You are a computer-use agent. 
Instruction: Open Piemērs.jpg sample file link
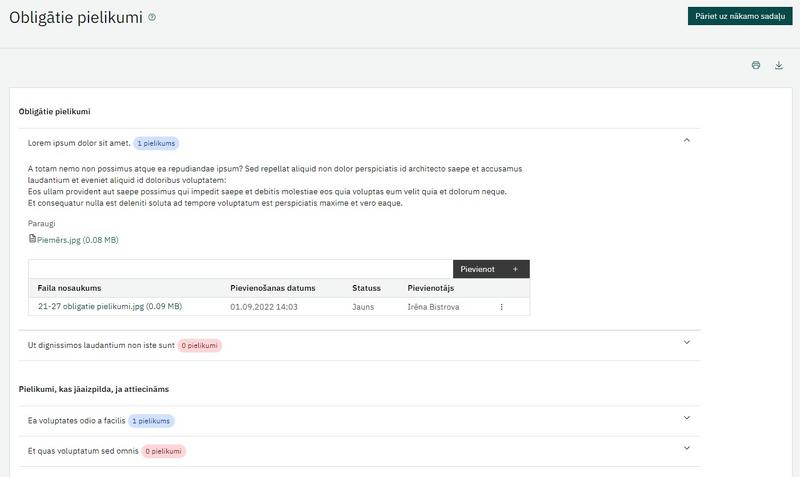click(78, 240)
